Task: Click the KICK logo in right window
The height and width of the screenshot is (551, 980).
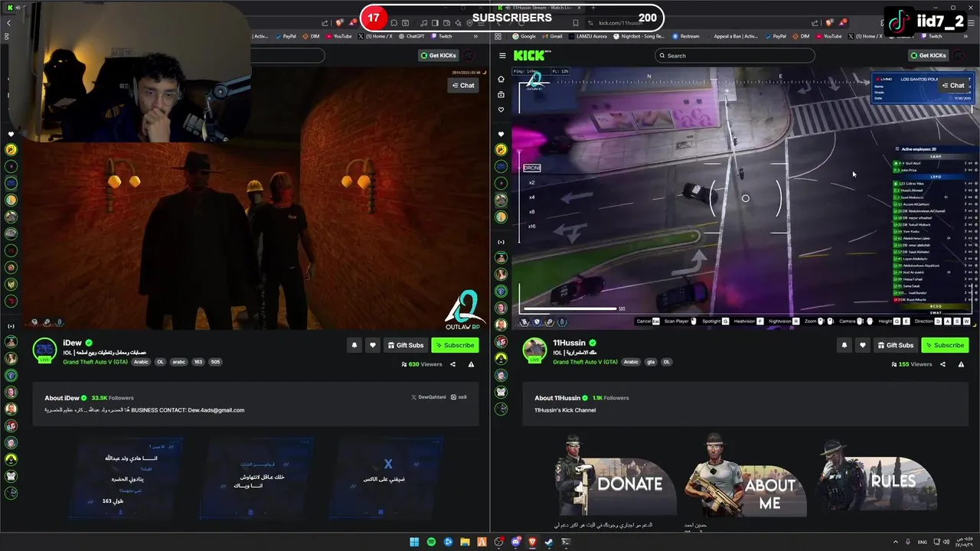Action: (x=531, y=55)
